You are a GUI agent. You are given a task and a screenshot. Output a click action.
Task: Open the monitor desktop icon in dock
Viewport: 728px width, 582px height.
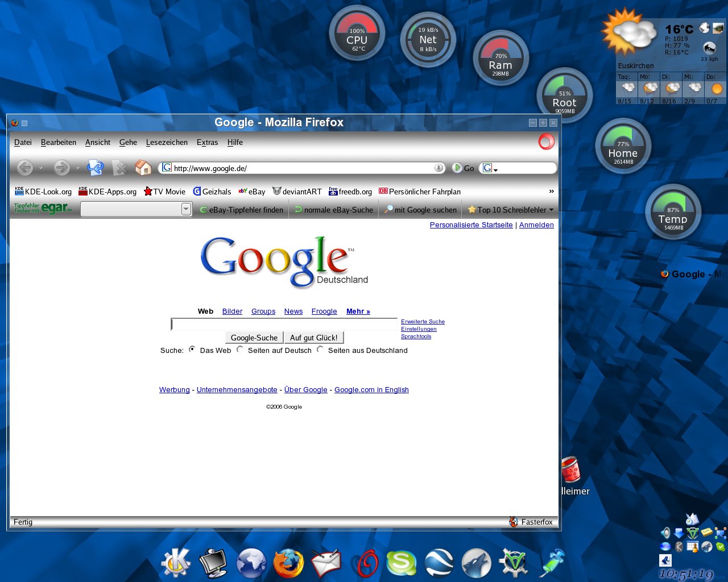coord(213,563)
